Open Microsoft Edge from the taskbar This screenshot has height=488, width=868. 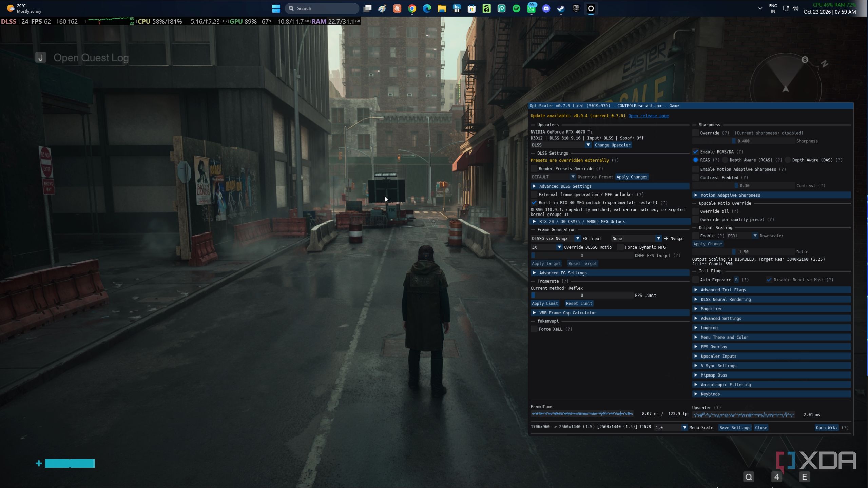427,8
